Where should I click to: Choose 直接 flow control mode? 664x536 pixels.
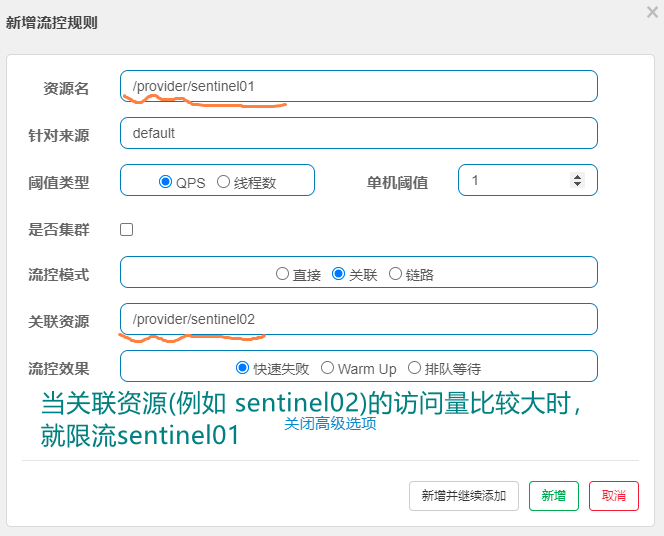(282, 274)
